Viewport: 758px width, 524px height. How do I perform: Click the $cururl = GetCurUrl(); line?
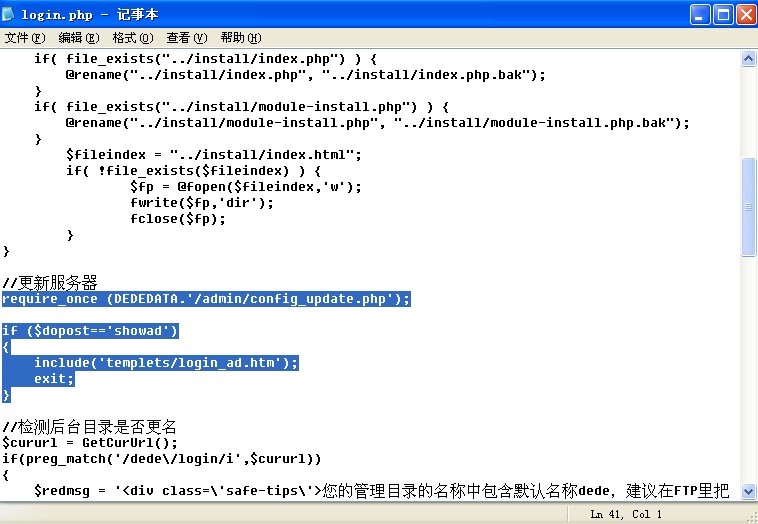[90, 442]
